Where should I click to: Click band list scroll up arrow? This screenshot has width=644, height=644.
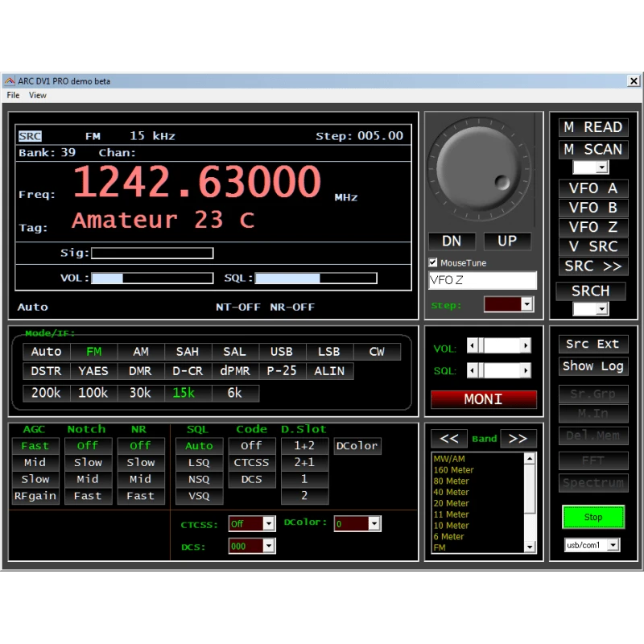530,458
